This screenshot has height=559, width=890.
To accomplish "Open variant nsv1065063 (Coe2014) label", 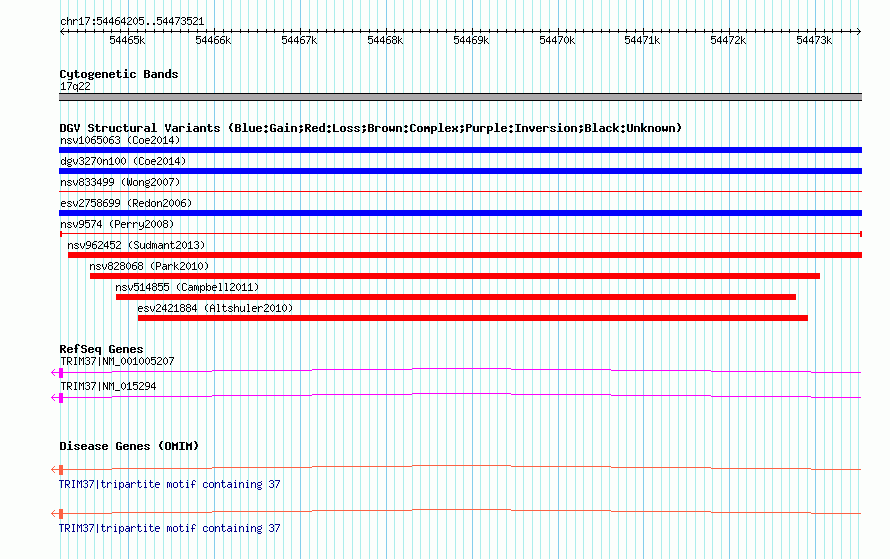I will point(120,140).
